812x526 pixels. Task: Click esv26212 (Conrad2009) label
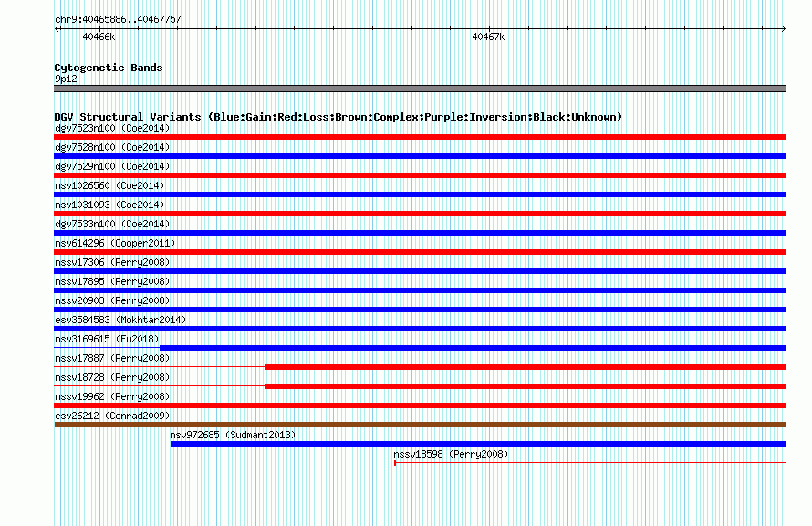112,416
